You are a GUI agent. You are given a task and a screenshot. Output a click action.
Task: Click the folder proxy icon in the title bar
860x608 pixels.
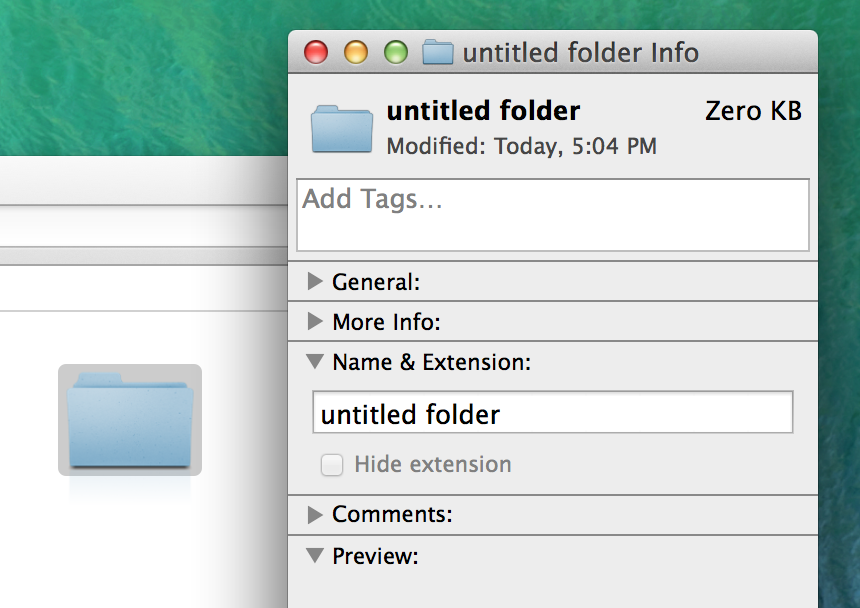(438, 52)
